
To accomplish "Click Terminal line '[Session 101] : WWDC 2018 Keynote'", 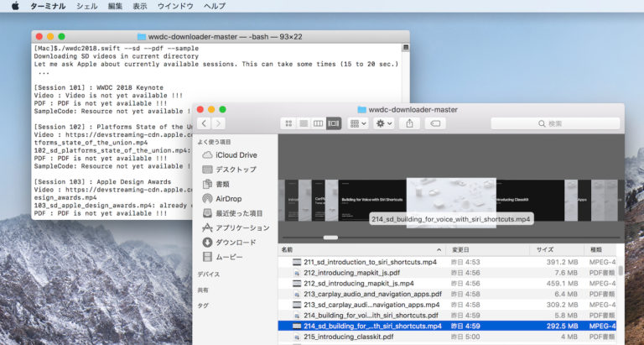I will tap(99, 87).
